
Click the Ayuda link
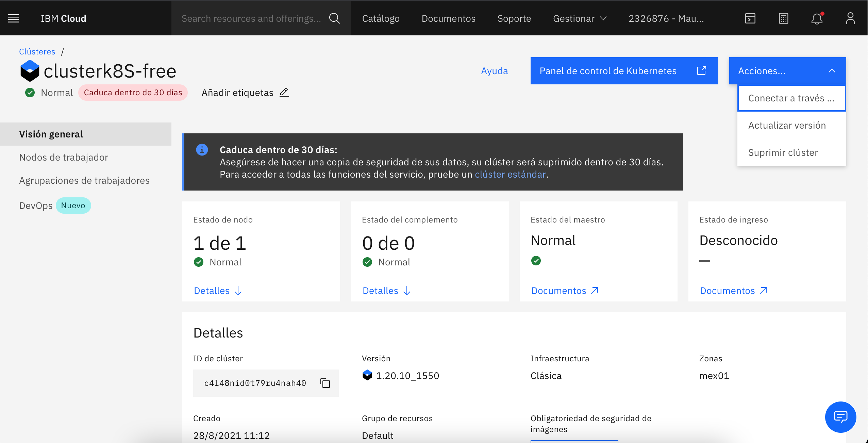pyautogui.click(x=494, y=71)
